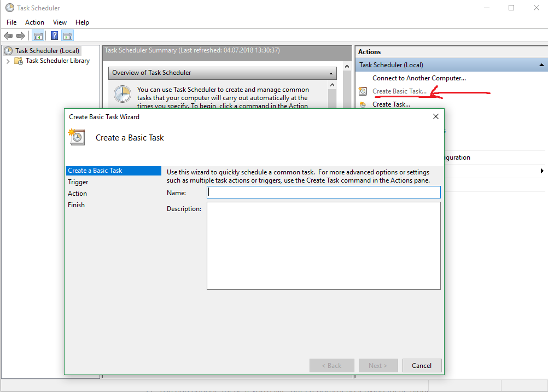
Task: Click the Create Task... action link
Action: (x=391, y=104)
